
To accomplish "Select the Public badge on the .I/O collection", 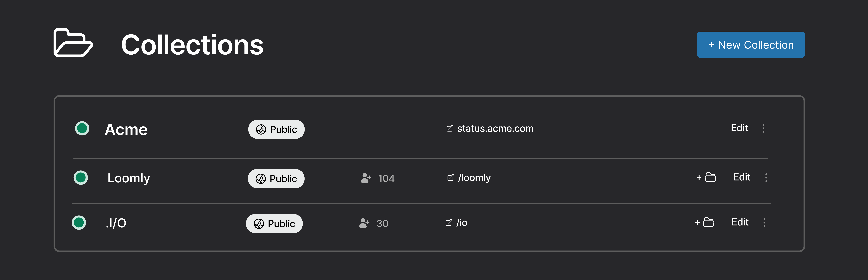I will coord(274,223).
